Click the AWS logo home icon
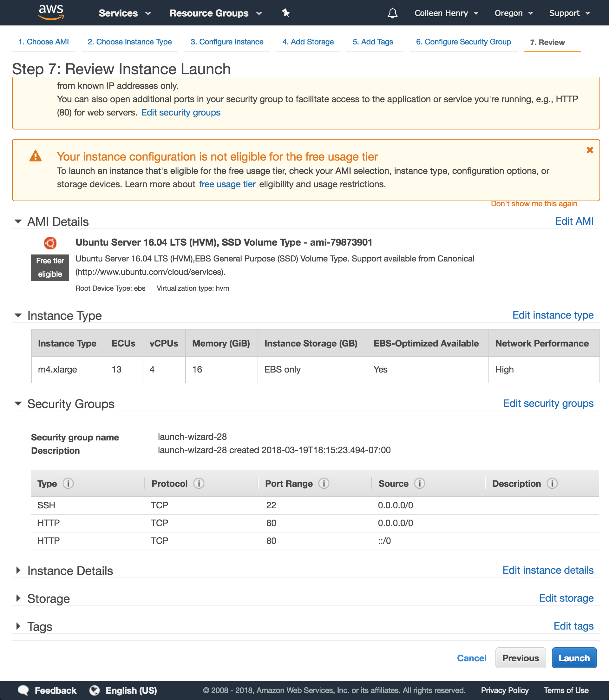609x700 pixels. pos(51,13)
